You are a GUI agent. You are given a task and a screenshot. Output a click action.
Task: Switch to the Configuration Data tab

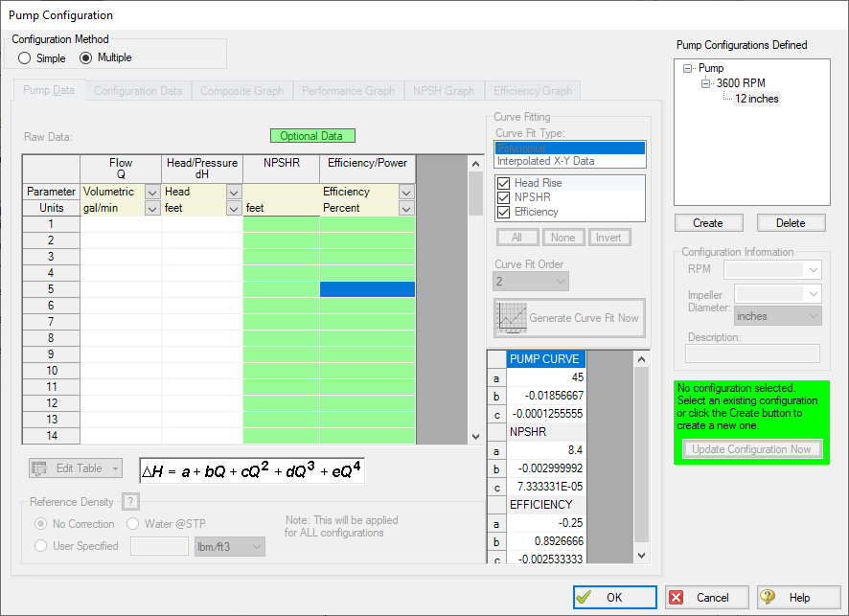138,91
